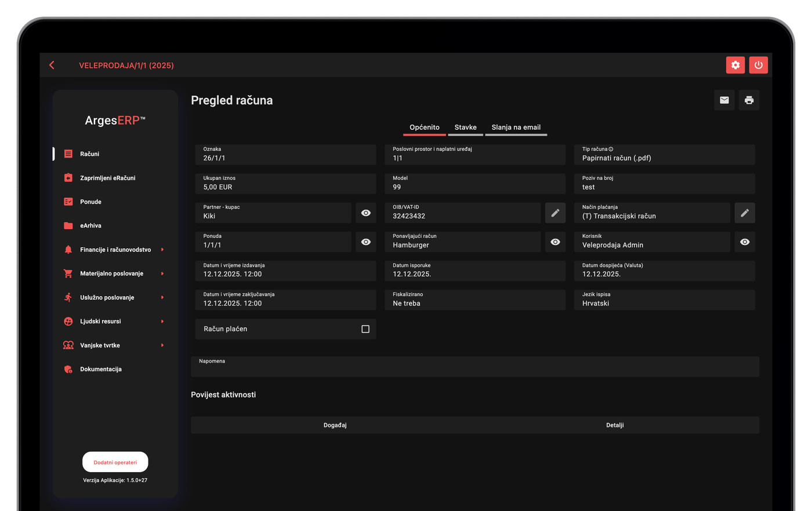The height and width of the screenshot is (511, 812).
Task: Click the red power logout button
Action: (x=758, y=65)
